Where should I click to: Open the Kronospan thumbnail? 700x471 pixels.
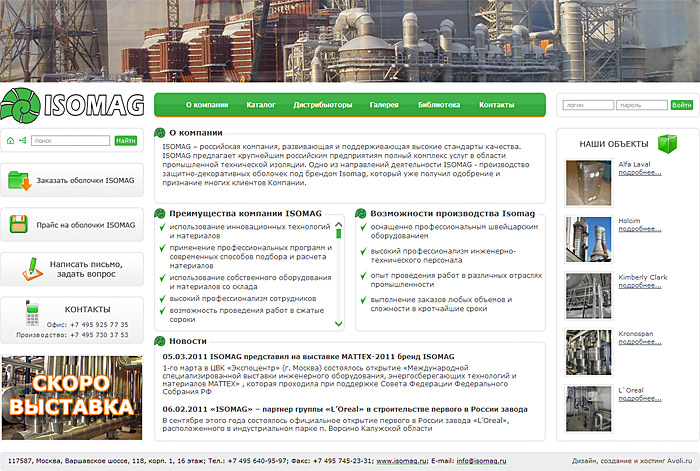(x=589, y=352)
